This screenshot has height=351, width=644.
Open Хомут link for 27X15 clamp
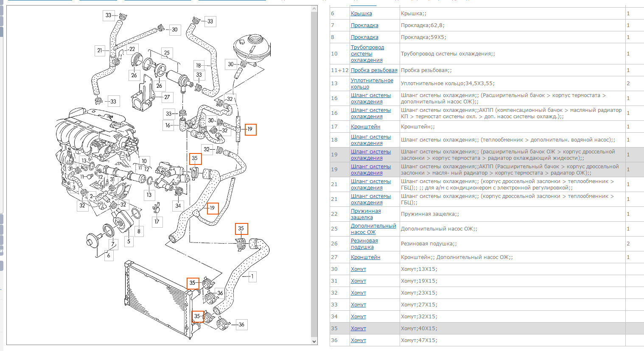point(358,305)
